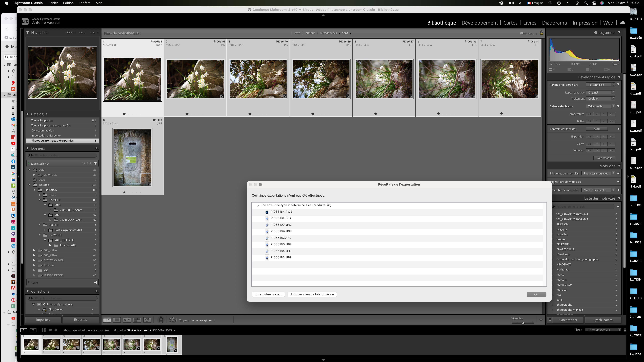Collapse error group in export results

[x=257, y=206]
